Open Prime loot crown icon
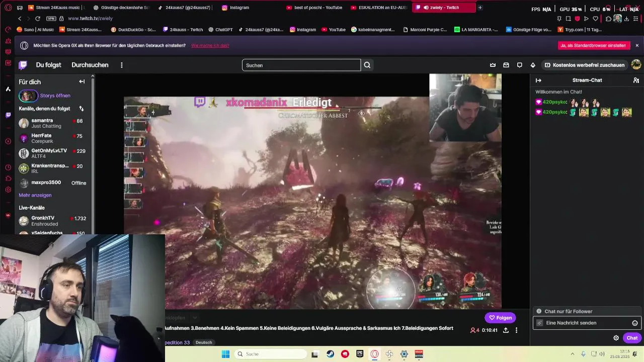 pyautogui.click(x=493, y=65)
